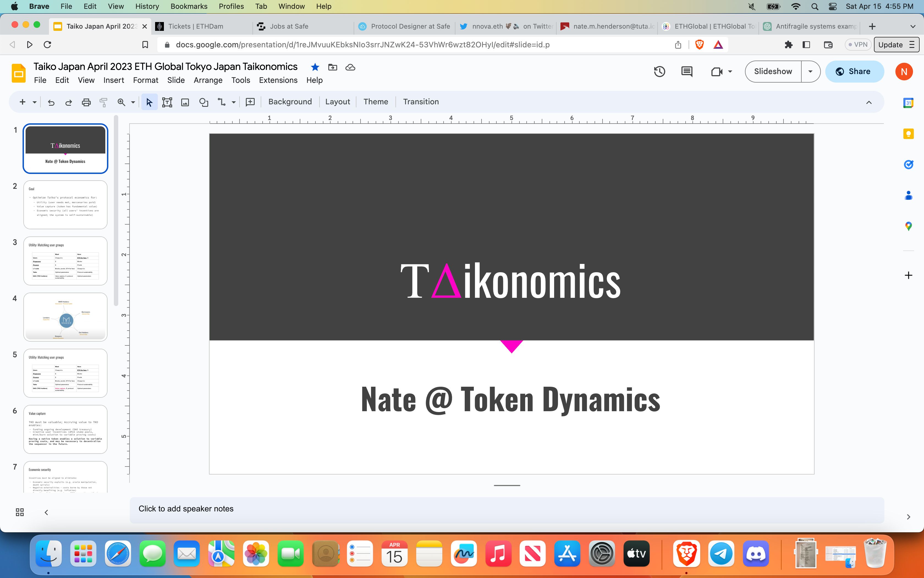The image size is (924, 578).
Task: Click the Background button
Action: (x=290, y=102)
